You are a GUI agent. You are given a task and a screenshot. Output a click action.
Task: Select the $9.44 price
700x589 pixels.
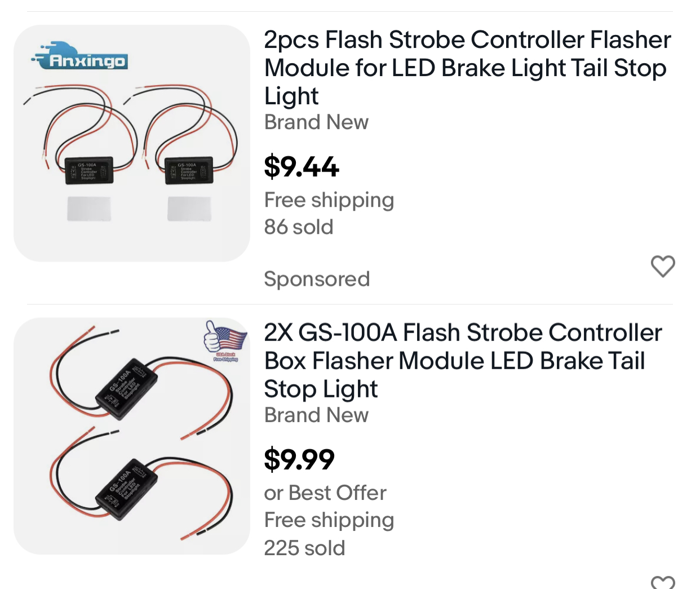click(x=302, y=167)
